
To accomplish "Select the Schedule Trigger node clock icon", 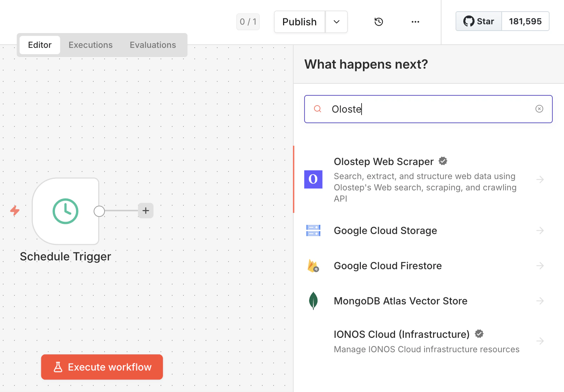I will click(65, 211).
